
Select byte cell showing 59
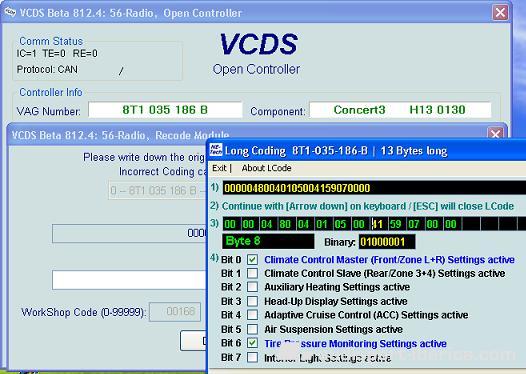pyautogui.click(x=396, y=224)
